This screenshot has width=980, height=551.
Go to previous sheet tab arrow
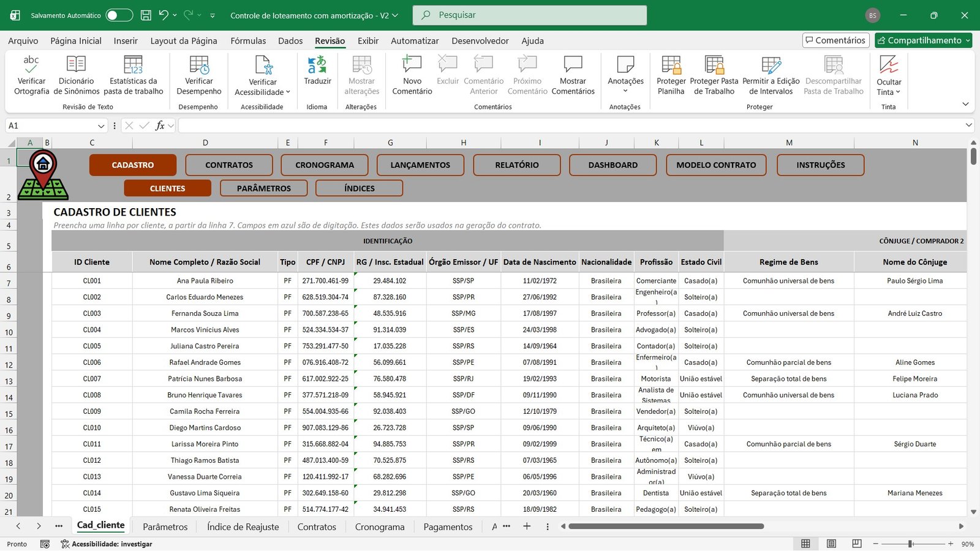pos(18,526)
